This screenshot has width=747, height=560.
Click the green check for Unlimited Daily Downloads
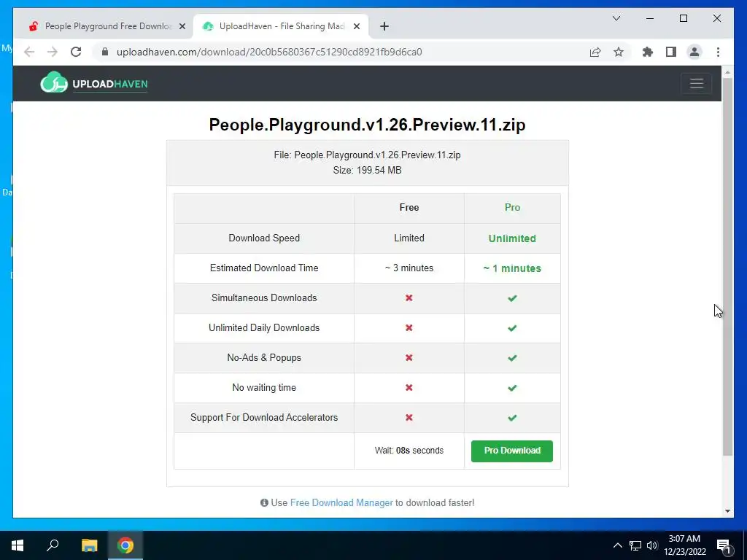tap(512, 328)
